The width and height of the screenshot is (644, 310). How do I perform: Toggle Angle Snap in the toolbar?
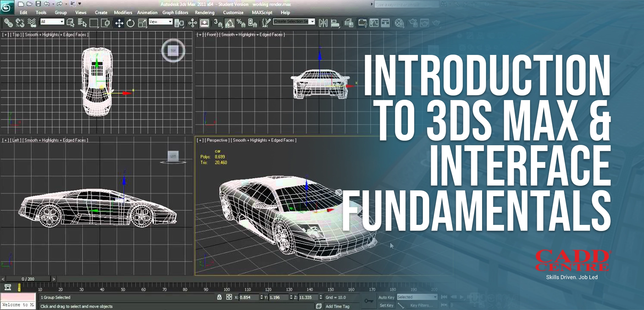[229, 23]
